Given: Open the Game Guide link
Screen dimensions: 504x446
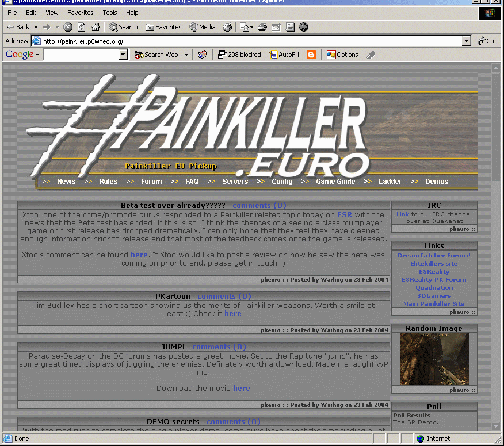Looking at the screenshot, I should [335, 182].
